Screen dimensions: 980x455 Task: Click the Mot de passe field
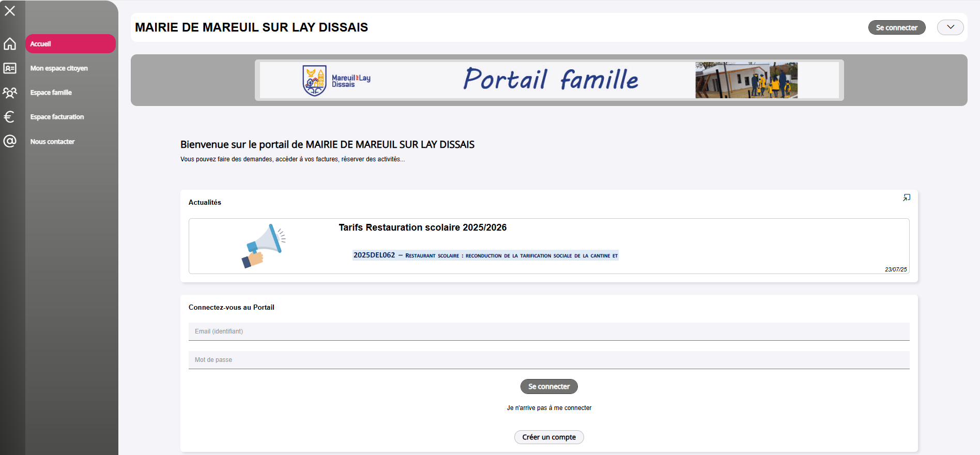coord(549,360)
